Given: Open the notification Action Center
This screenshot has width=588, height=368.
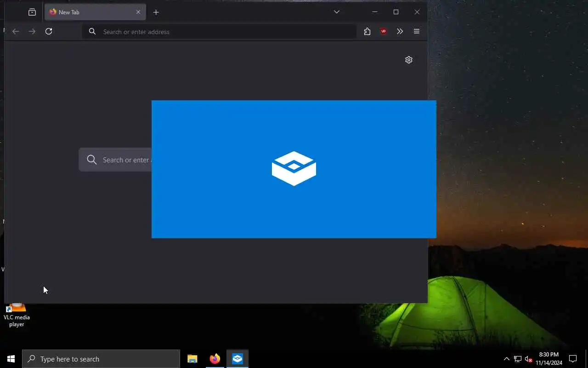Looking at the screenshot, I should [573, 359].
